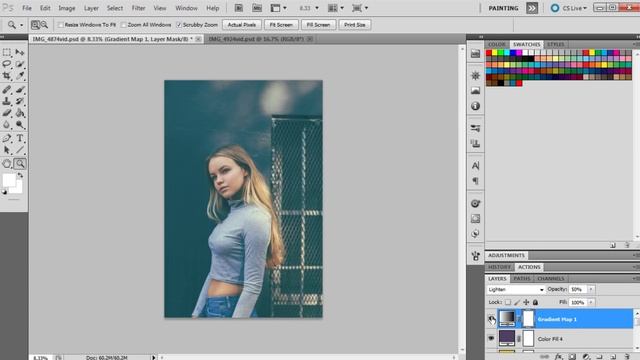Toggle lock image pixels

(517, 302)
